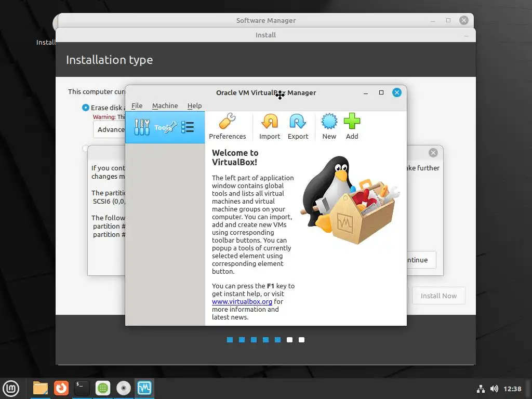The height and width of the screenshot is (399, 532).
Task: Open the Help menu
Action: (194, 105)
